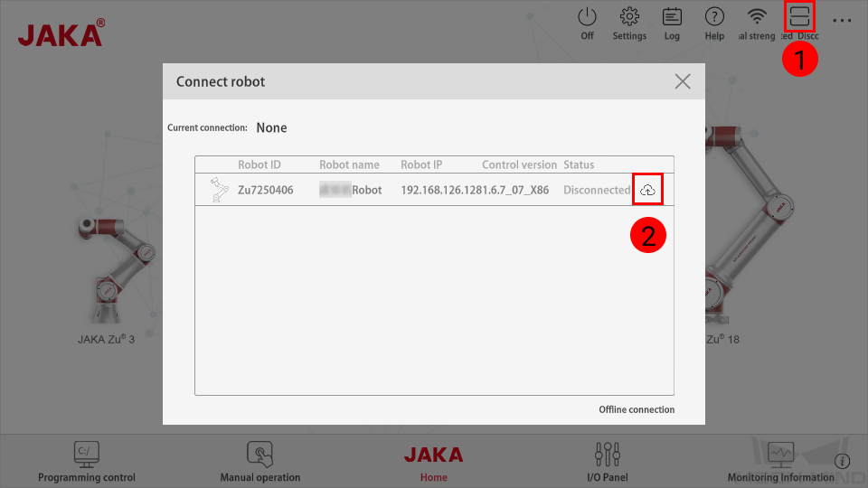Click the Robot name column header
Screen dimensions: 868x488
[349, 164]
